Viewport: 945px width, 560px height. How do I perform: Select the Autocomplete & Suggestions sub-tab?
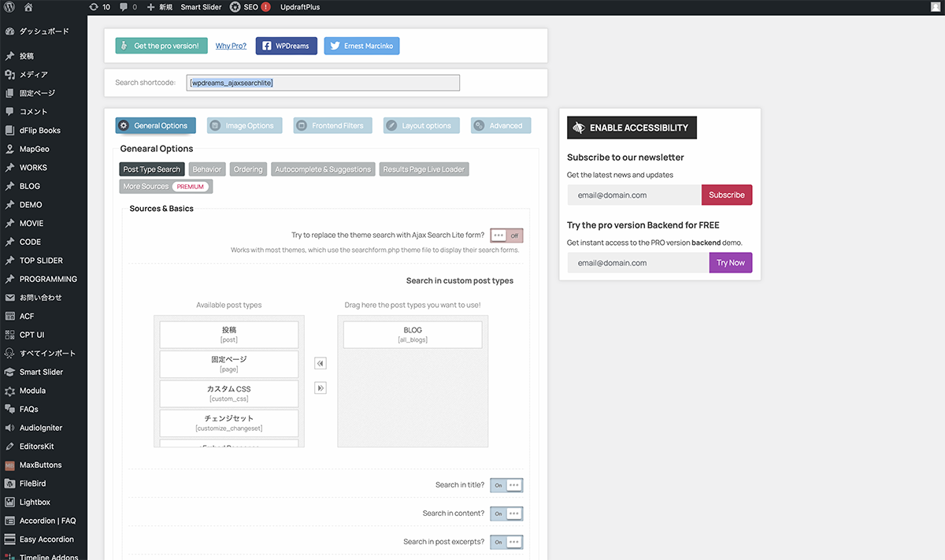click(323, 169)
